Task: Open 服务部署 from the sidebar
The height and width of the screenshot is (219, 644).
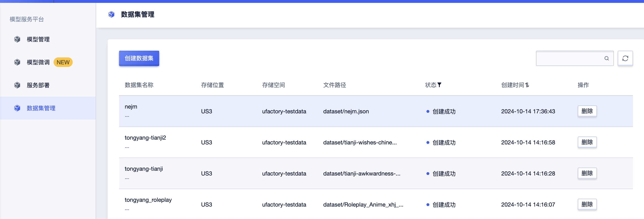Action: pyautogui.click(x=38, y=85)
